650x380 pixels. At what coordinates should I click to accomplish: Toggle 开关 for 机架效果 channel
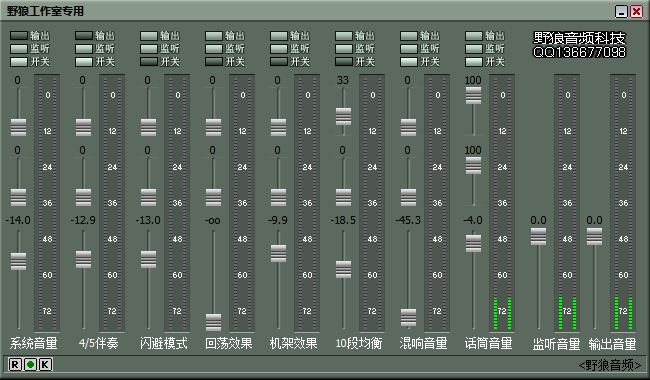[279, 62]
